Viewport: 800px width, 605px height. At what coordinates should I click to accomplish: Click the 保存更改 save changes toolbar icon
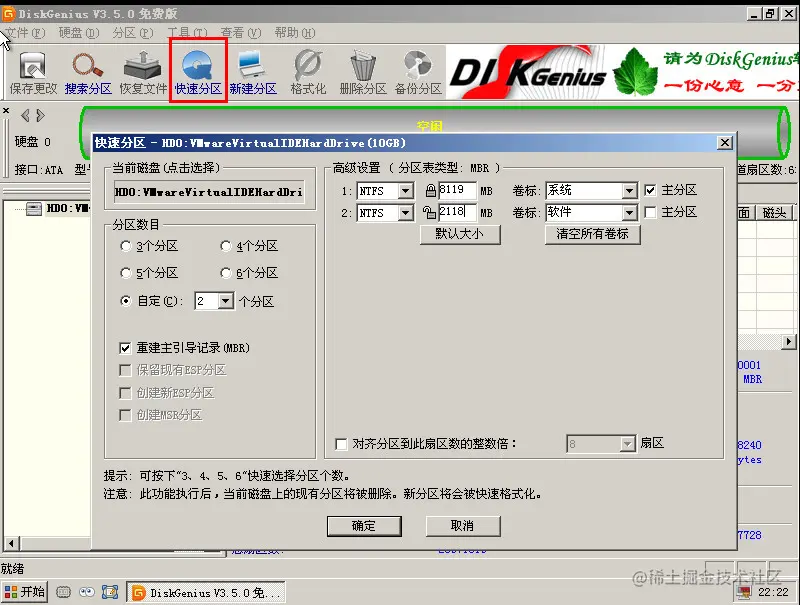click(x=33, y=73)
